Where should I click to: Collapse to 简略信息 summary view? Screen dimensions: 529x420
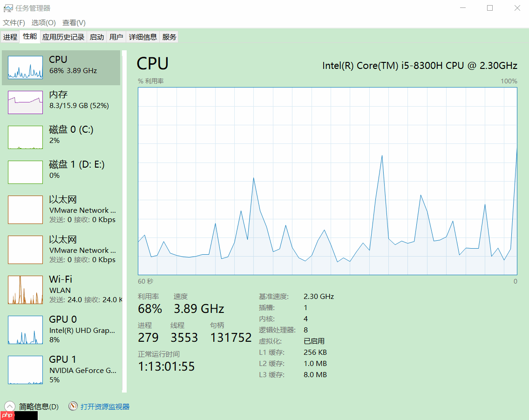click(x=37, y=406)
